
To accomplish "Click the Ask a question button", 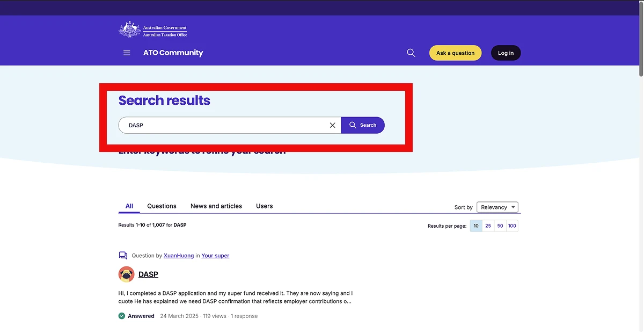I will (x=455, y=53).
